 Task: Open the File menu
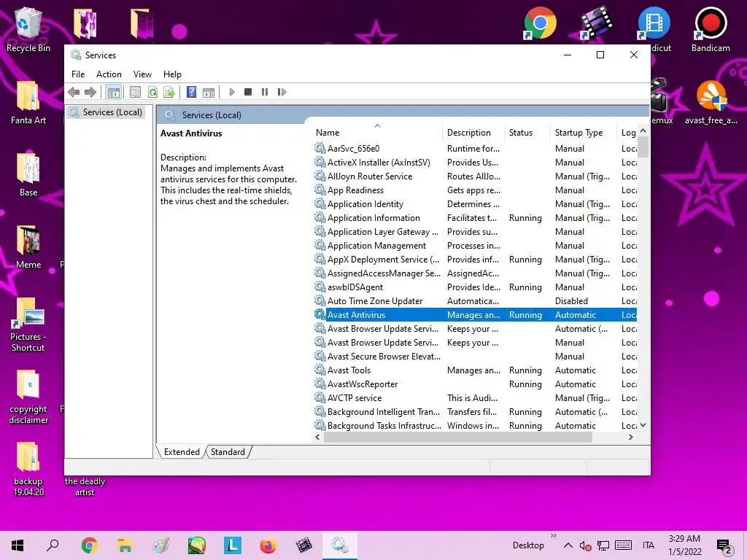pos(78,74)
